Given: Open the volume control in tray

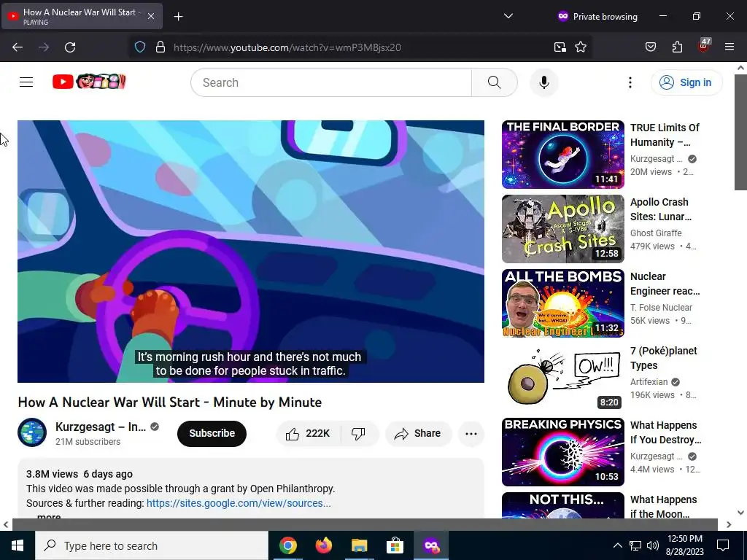Looking at the screenshot, I should pos(653,545).
